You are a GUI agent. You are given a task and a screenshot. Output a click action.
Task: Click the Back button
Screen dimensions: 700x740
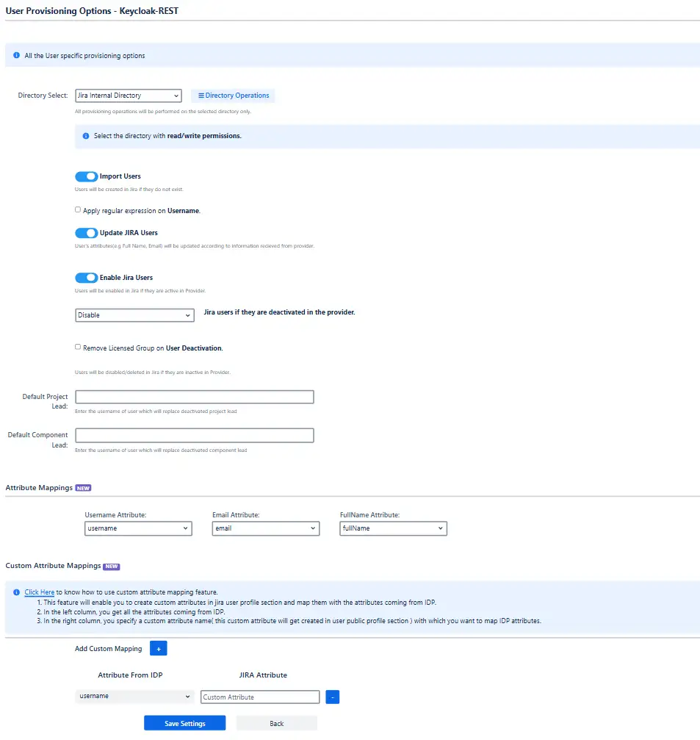tap(277, 723)
